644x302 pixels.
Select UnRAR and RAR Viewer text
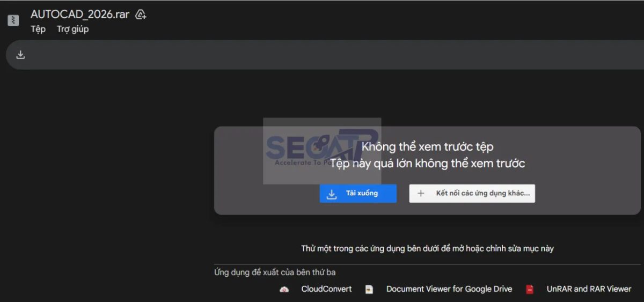589,289
